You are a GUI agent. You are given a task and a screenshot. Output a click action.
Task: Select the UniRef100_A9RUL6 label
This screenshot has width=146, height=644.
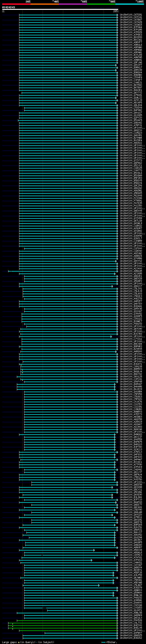click(x=131, y=45)
